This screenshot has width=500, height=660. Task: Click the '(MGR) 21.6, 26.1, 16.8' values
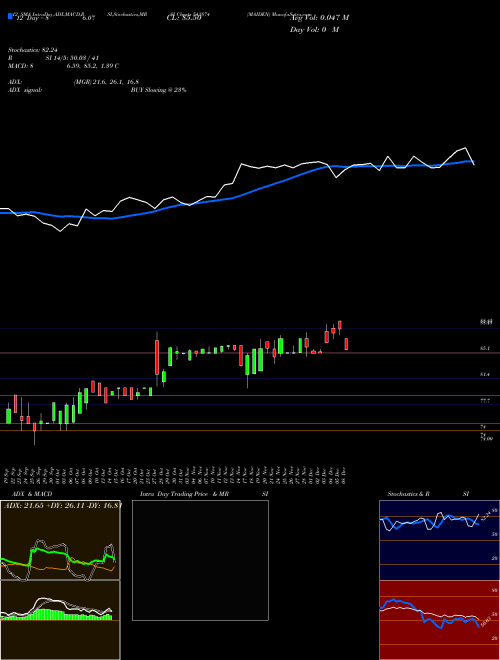pos(106,82)
